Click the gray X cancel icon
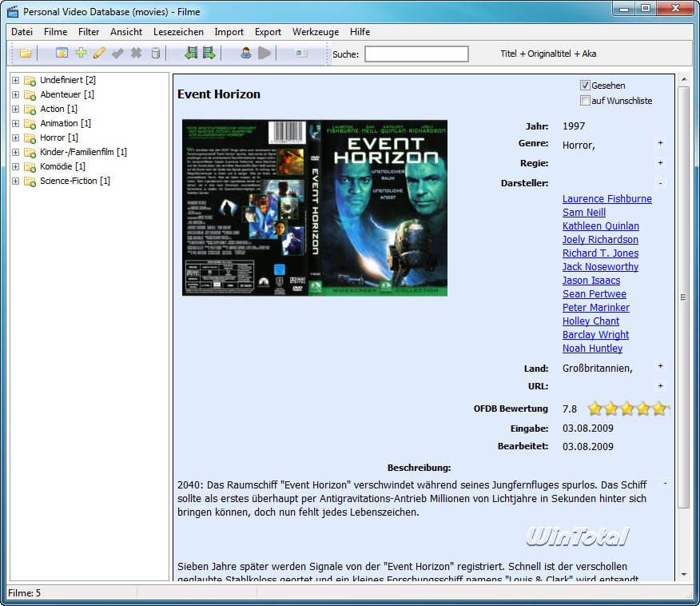This screenshot has height=606, width=700. pos(136,53)
